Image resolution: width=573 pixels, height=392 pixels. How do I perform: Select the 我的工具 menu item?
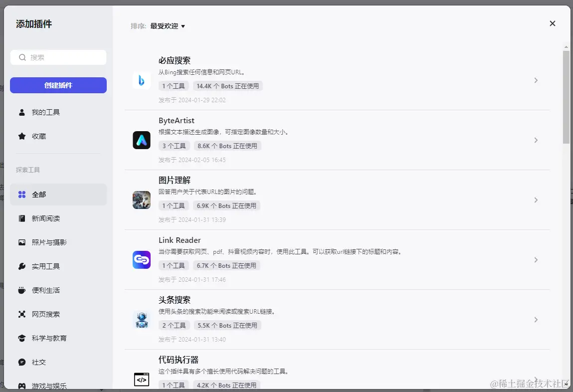(x=58, y=112)
